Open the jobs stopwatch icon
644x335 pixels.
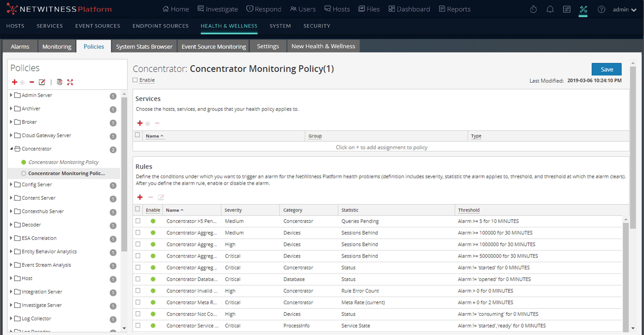click(533, 9)
